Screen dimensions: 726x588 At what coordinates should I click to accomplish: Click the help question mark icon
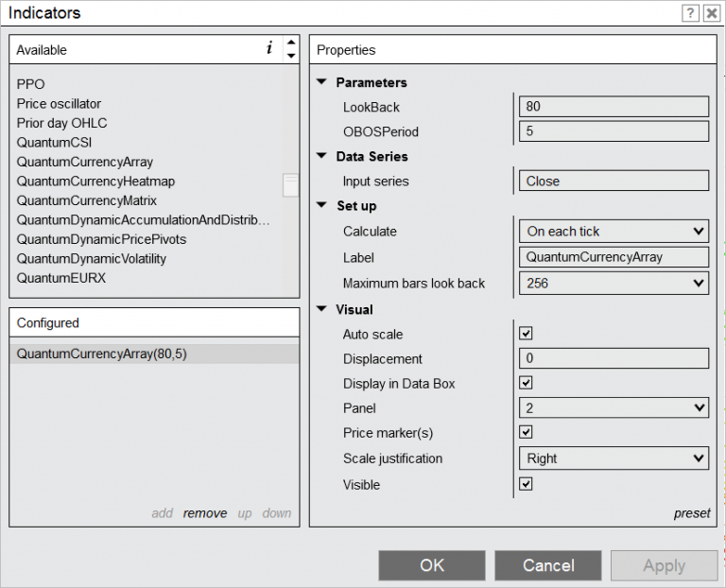(x=689, y=13)
